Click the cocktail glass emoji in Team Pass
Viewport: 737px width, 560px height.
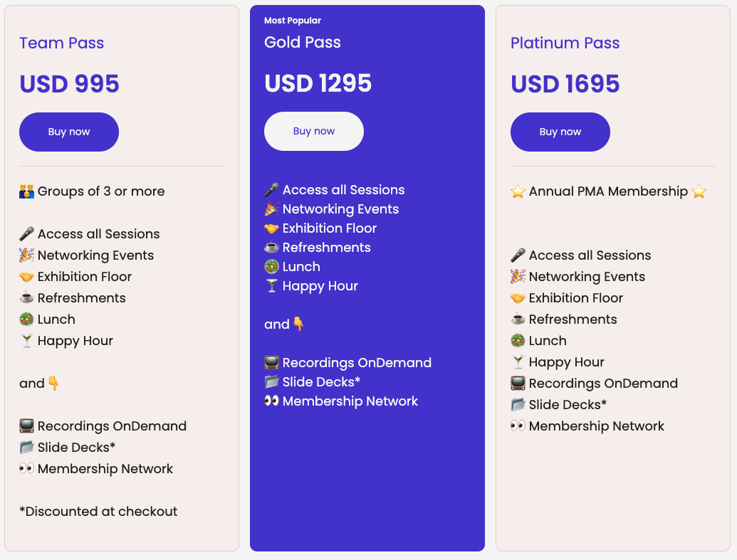(27, 341)
